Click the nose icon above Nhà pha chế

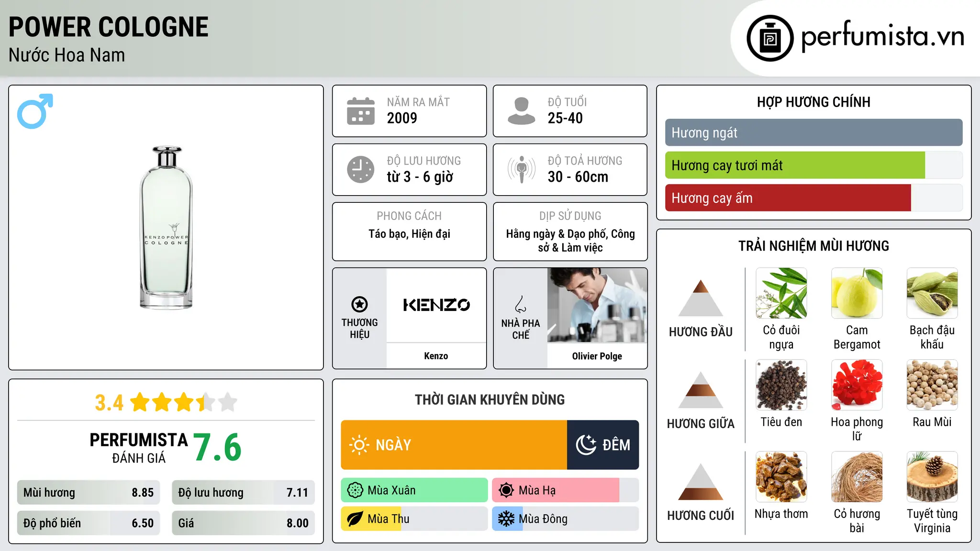click(x=521, y=304)
